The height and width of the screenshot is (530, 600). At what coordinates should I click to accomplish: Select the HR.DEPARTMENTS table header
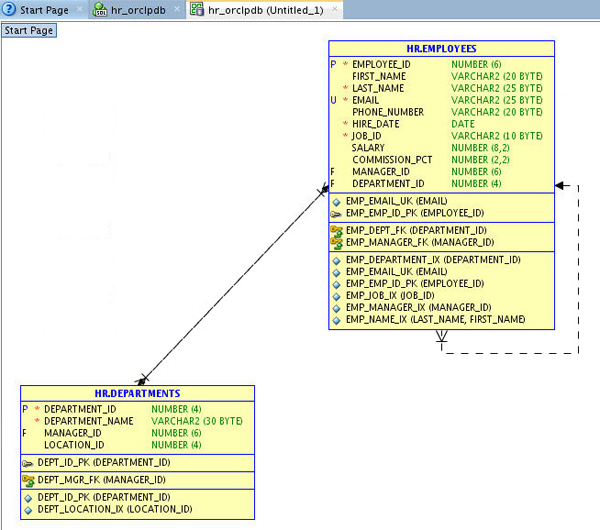137,394
